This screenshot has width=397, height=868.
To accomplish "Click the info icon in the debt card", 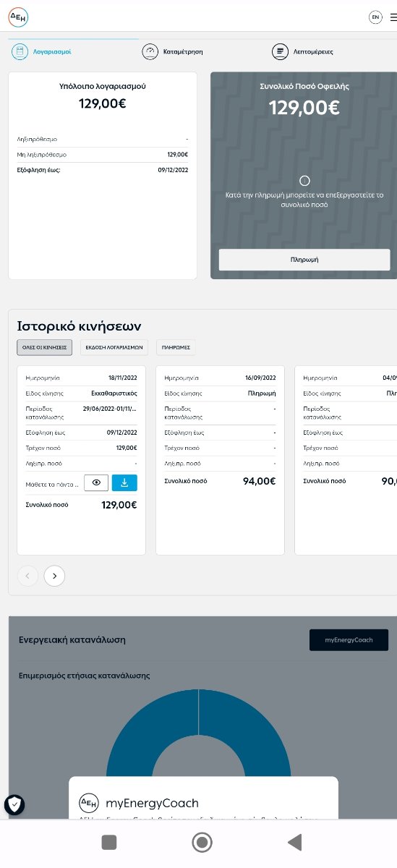I will coord(304,181).
